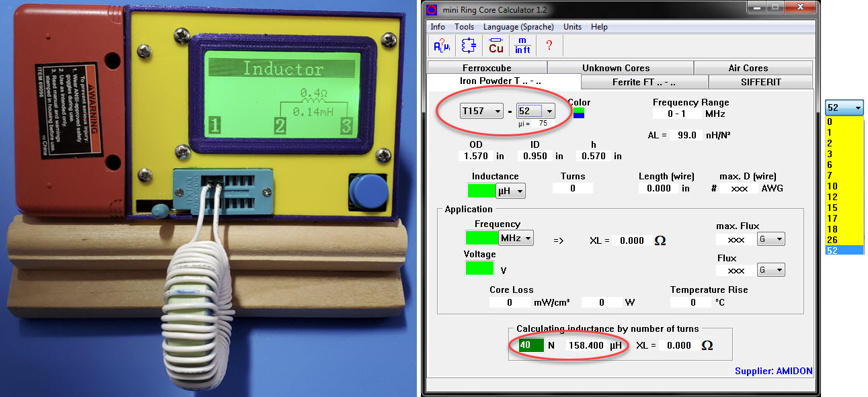Click the green and blue core color swatch
This screenshot has width=868, height=397.
(x=578, y=113)
